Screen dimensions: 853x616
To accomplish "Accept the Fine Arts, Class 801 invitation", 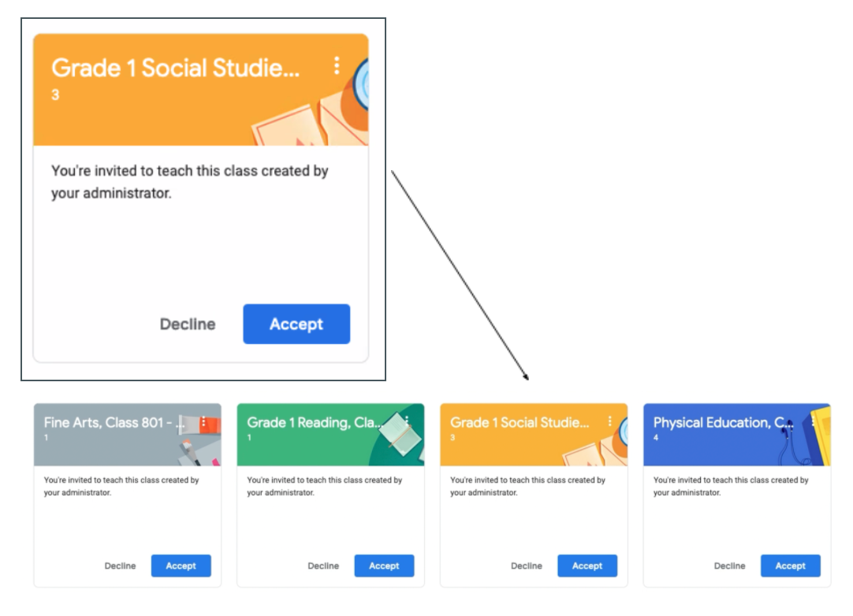I will (x=181, y=566).
